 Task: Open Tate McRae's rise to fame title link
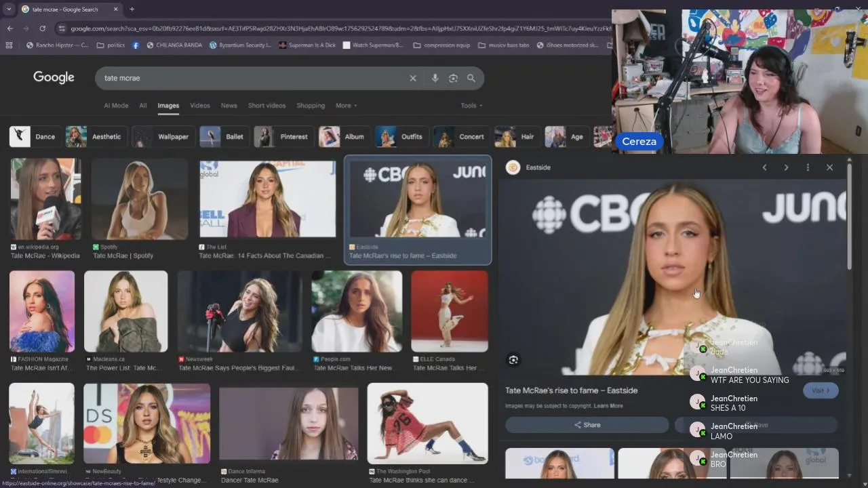click(x=572, y=390)
